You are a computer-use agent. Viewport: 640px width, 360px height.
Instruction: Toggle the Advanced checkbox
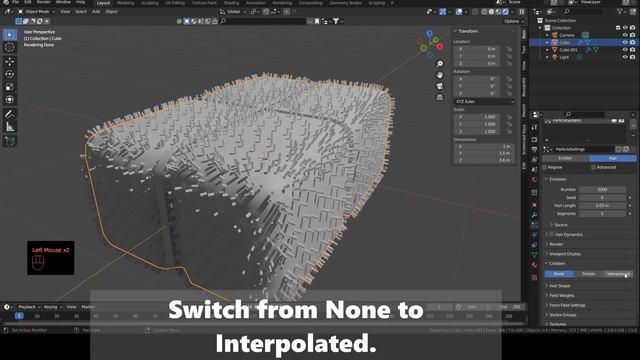593,167
